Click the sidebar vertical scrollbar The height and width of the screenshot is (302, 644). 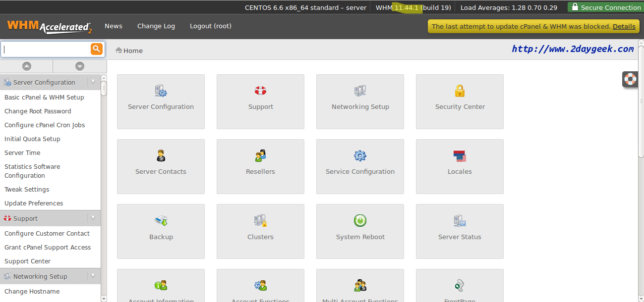pos(104,188)
